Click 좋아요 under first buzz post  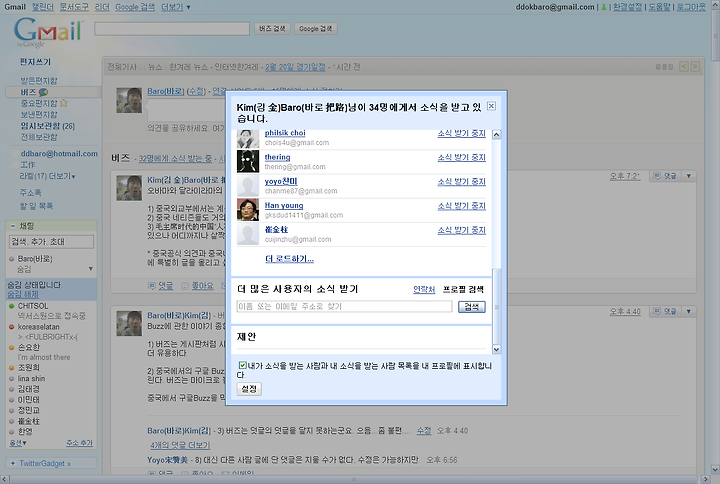pos(202,286)
